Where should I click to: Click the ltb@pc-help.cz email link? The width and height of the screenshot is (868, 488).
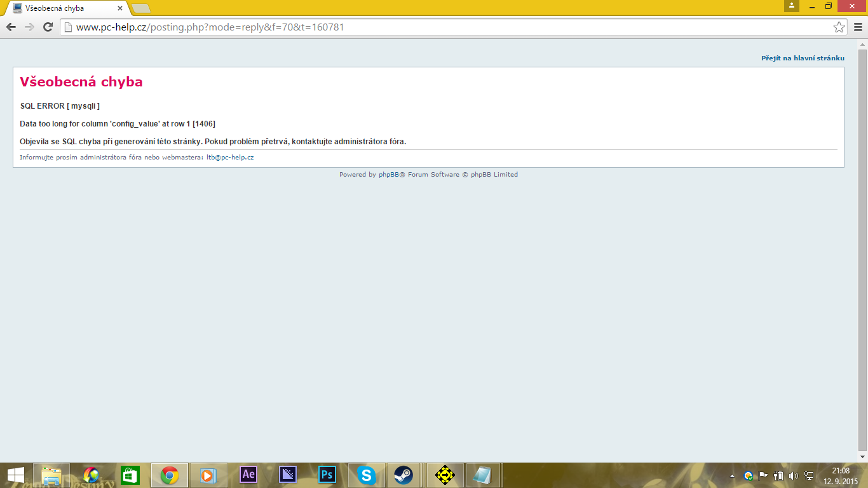(x=230, y=157)
